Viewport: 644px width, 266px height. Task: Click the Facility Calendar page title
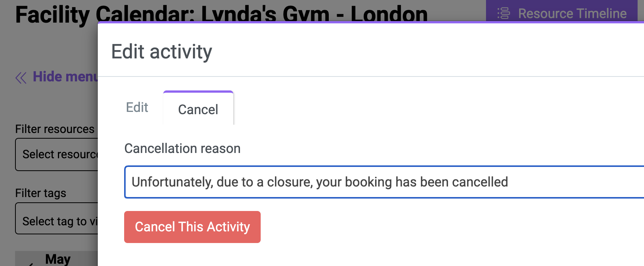click(x=221, y=14)
